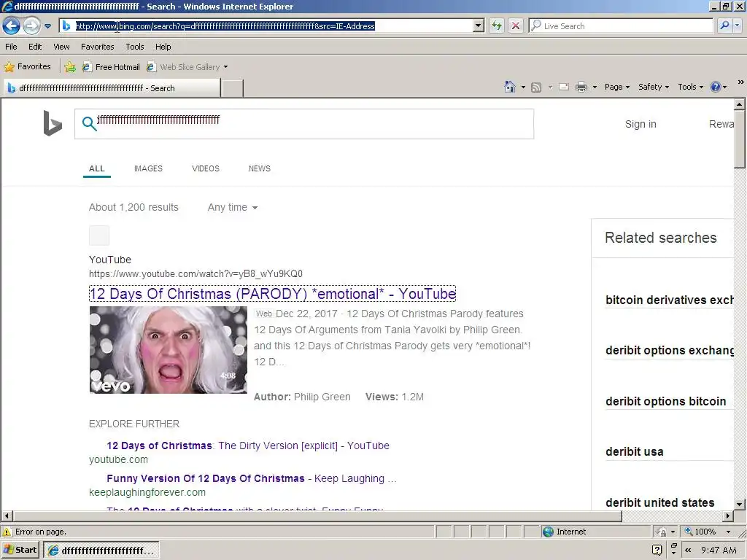747x560 pixels.
Task: Open 12 Days Of Christmas (PARODY) result link
Action: coord(273,293)
